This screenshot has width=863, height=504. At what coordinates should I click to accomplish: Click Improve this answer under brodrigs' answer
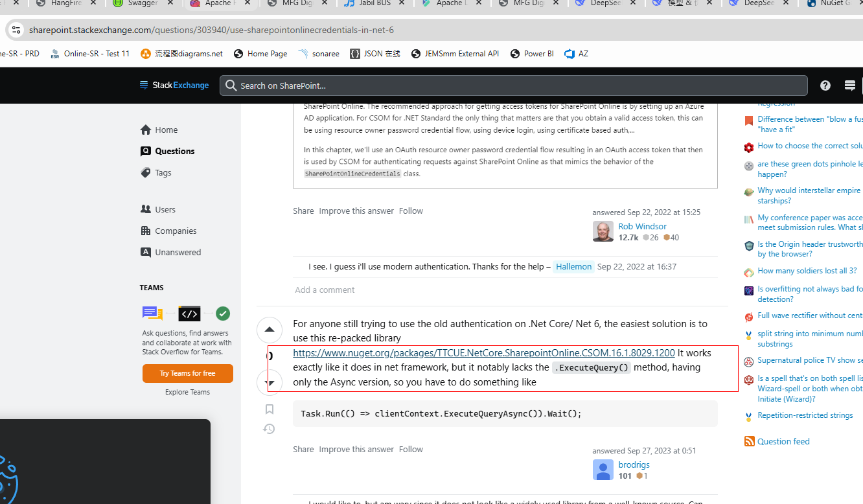tap(356, 449)
